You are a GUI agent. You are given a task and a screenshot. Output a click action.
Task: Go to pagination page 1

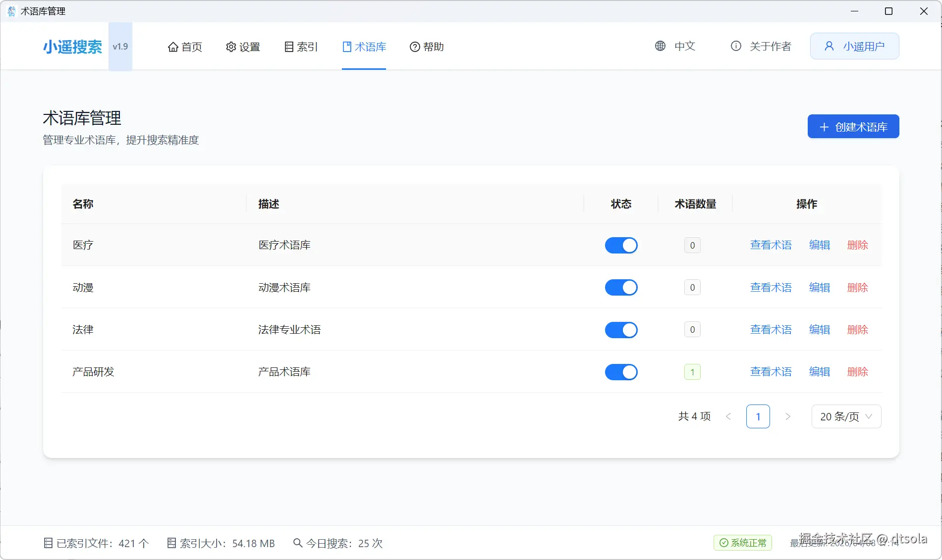tap(758, 416)
